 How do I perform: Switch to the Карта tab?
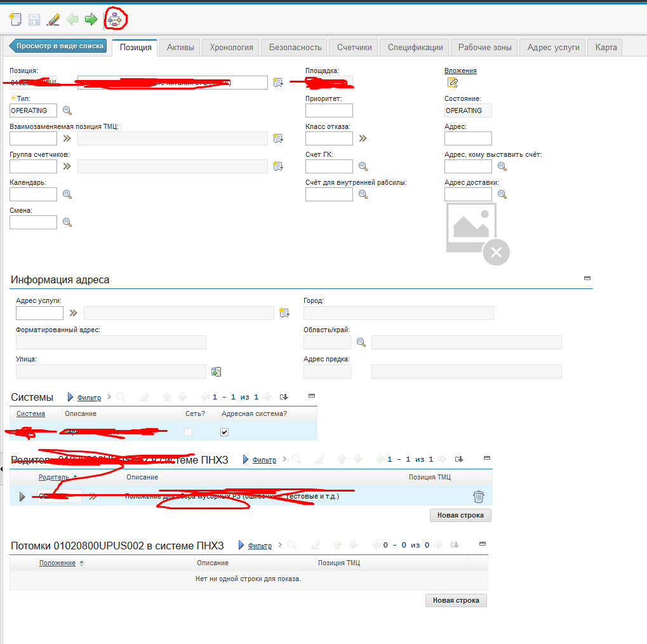point(606,48)
